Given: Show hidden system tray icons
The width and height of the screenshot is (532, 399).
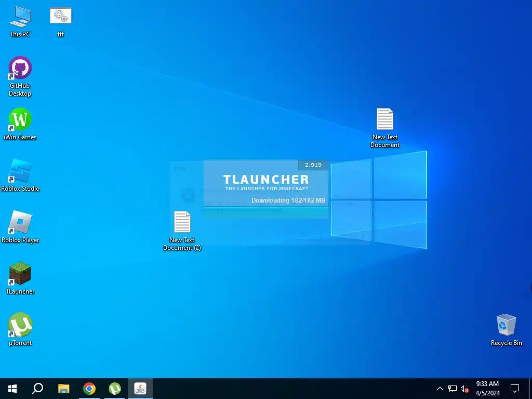Looking at the screenshot, I should coord(440,389).
